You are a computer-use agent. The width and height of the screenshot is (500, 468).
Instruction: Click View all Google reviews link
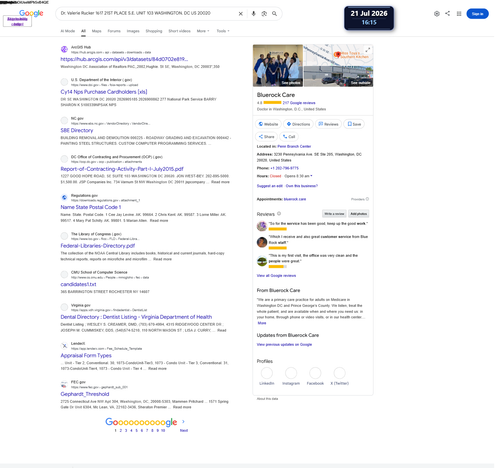[x=276, y=275]
